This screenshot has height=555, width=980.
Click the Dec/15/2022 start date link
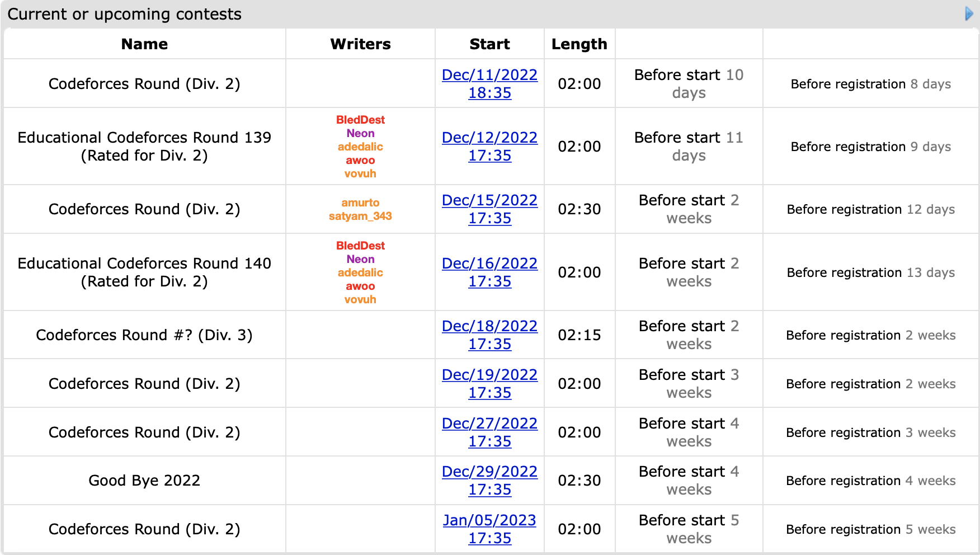pos(489,200)
